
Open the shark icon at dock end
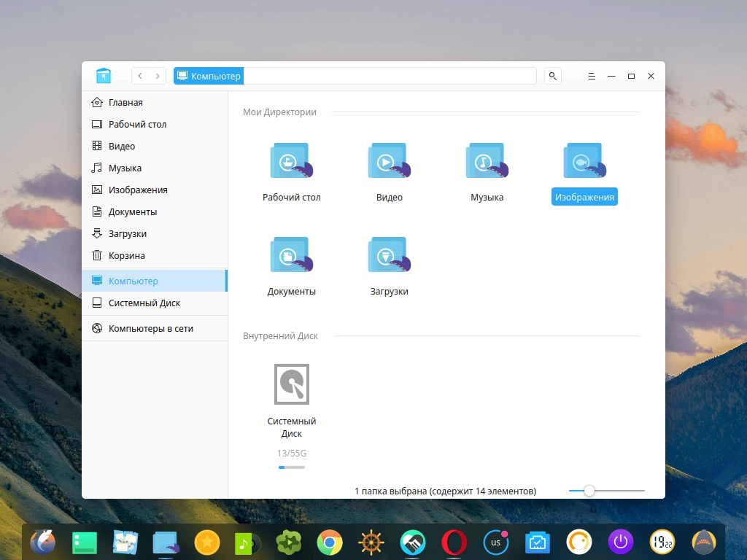click(704, 542)
